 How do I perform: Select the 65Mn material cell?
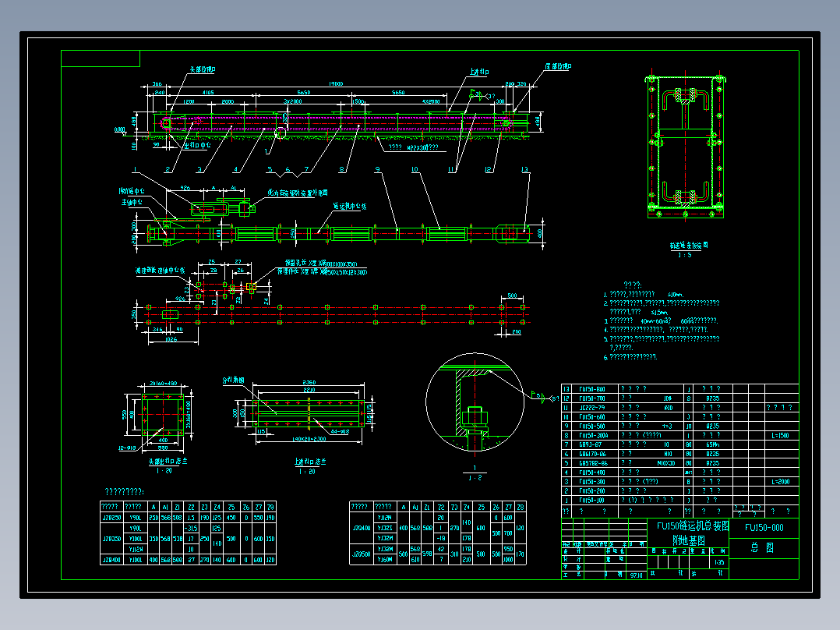coord(712,444)
